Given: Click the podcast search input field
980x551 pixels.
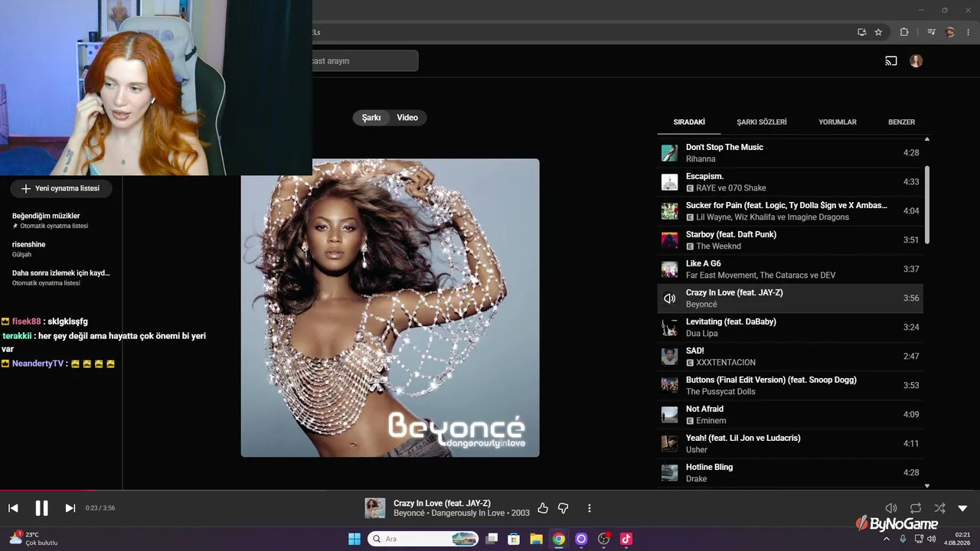Looking at the screenshot, I should click(x=364, y=61).
